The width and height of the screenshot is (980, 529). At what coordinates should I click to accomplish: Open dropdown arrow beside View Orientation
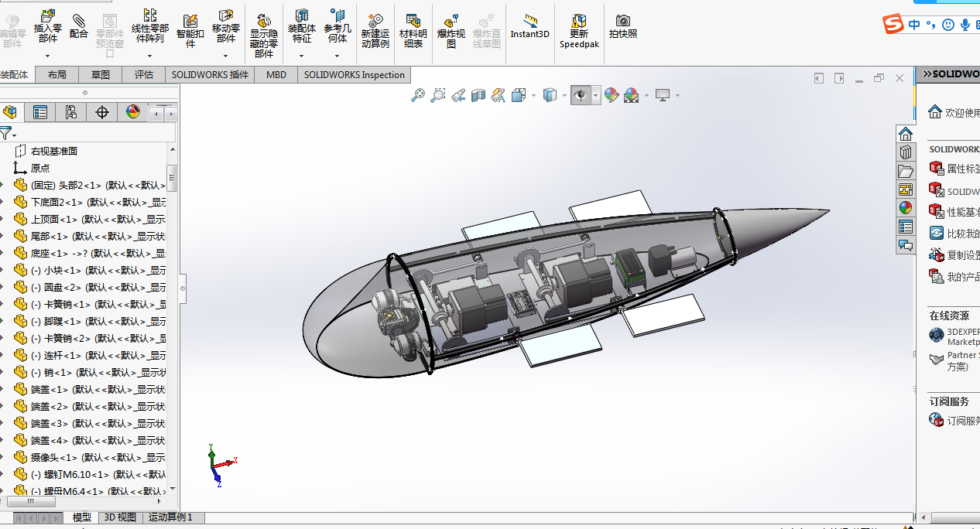point(533,96)
